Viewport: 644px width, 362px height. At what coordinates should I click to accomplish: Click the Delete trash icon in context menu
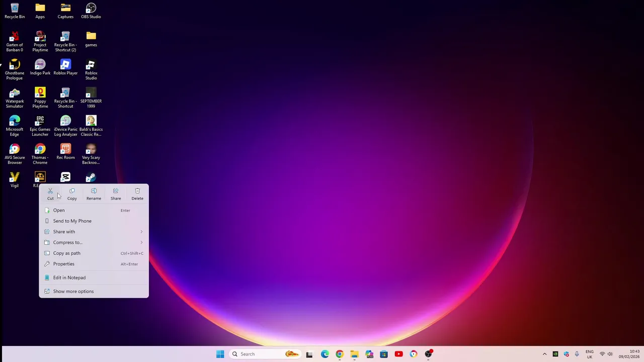(137, 191)
